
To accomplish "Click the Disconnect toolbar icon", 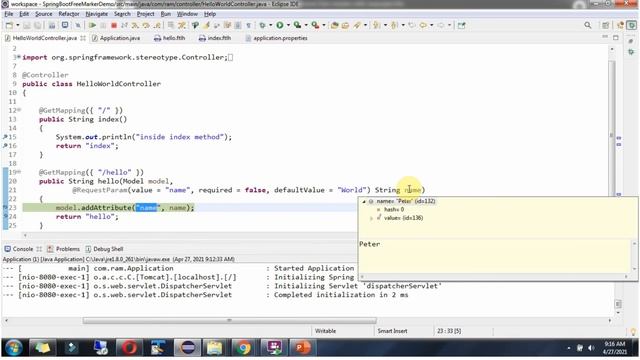I will coord(124,25).
